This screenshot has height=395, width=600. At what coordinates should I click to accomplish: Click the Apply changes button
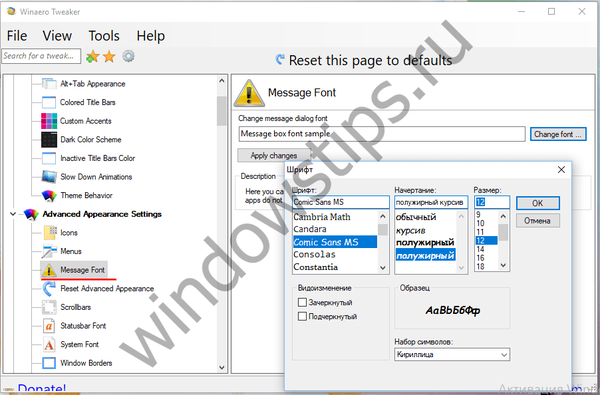pos(274,156)
